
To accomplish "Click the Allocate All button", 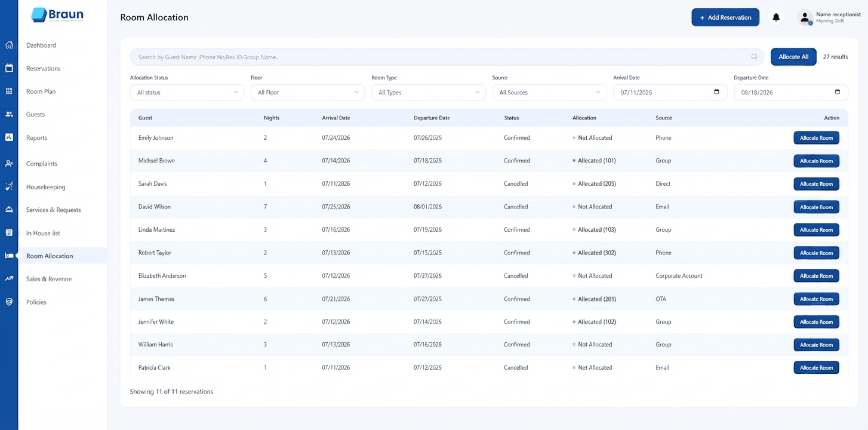I will pyautogui.click(x=793, y=57).
